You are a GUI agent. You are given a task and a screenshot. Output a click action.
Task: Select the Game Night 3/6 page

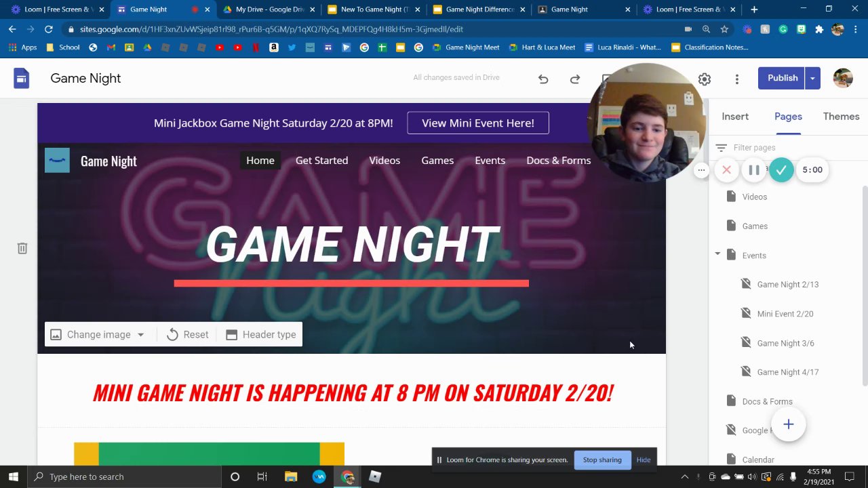pyautogui.click(x=785, y=343)
